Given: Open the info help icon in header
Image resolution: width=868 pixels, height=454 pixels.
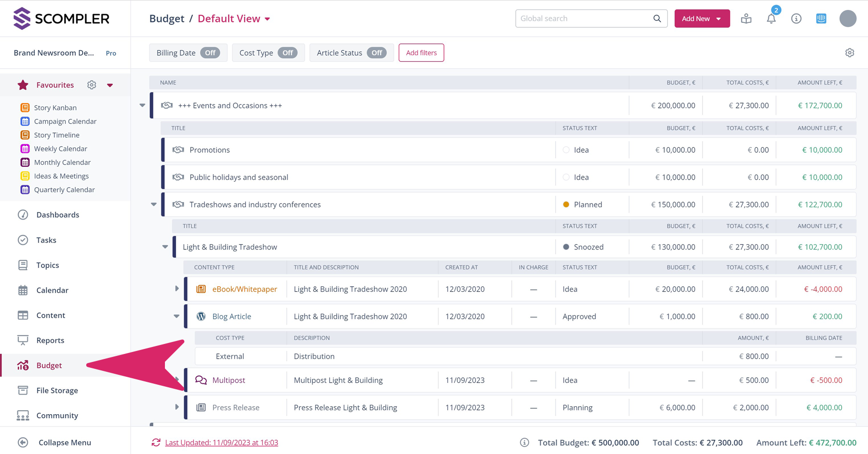Looking at the screenshot, I should tap(796, 19).
